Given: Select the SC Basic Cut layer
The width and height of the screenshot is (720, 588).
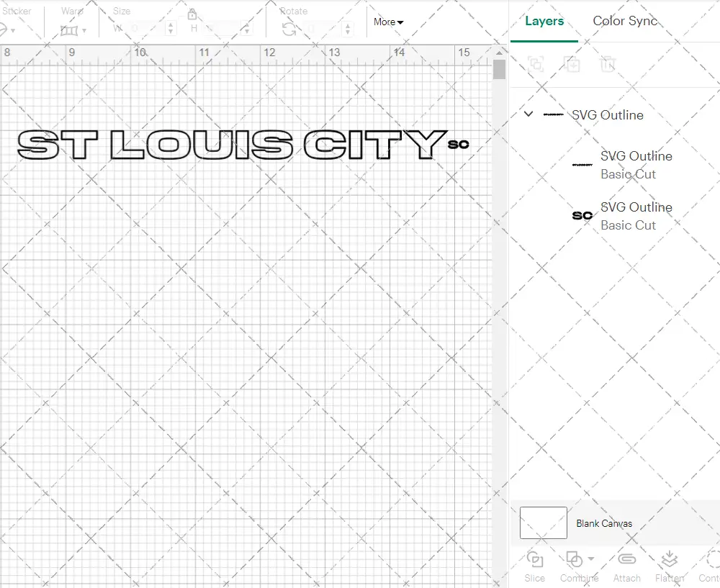Looking at the screenshot, I should coord(626,216).
